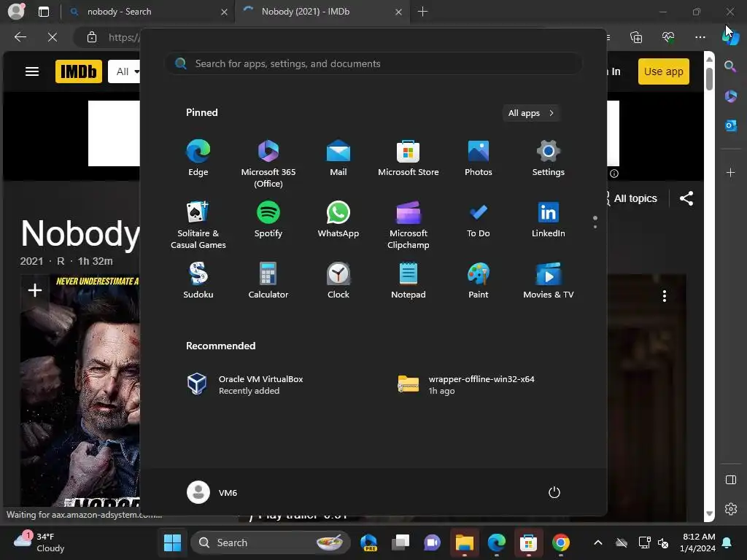Screen dimensions: 747x560
Task: Open Edge sidebar settings gear
Action: click(x=730, y=509)
